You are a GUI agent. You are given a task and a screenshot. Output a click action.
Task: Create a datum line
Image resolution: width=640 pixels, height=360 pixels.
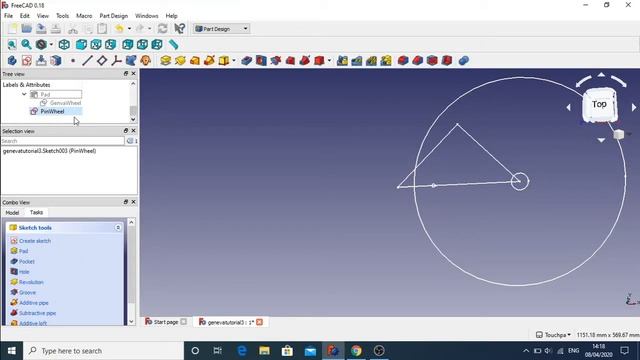87,61
